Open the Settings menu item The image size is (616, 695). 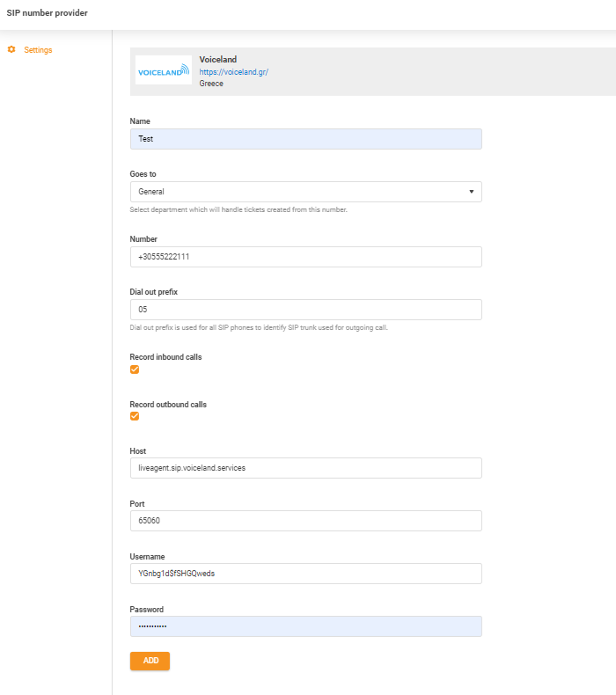coord(38,50)
